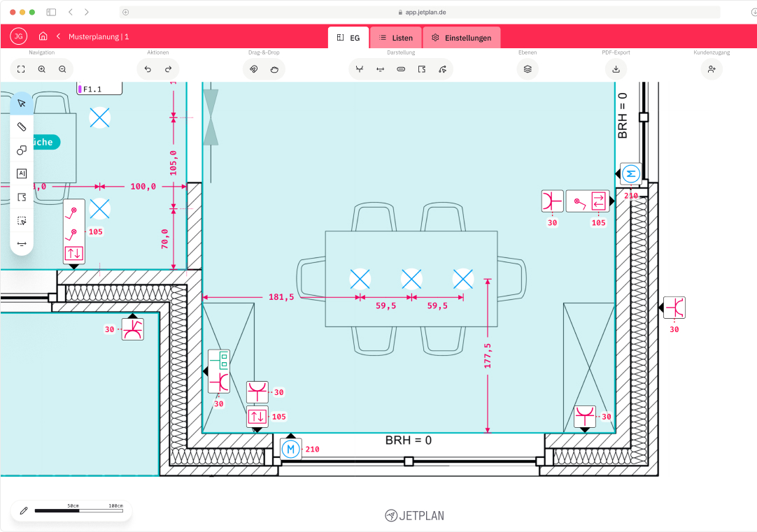The image size is (757, 532).
Task: Open the Ebenen layers panel
Action: 528,69
